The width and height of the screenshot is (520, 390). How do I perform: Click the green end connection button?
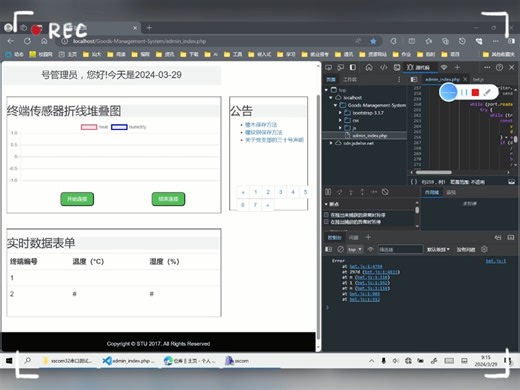click(168, 199)
